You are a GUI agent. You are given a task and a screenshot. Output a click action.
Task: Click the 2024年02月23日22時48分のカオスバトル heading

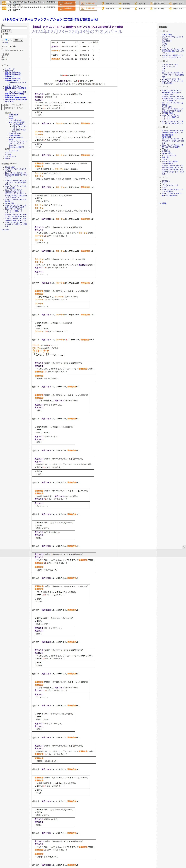pyautogui.click(x=77, y=32)
